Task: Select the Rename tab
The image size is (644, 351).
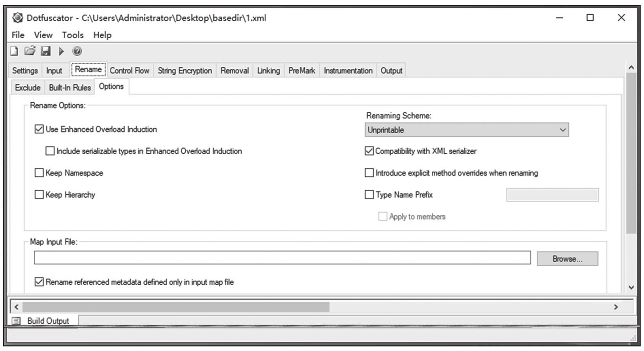Action: (x=88, y=69)
